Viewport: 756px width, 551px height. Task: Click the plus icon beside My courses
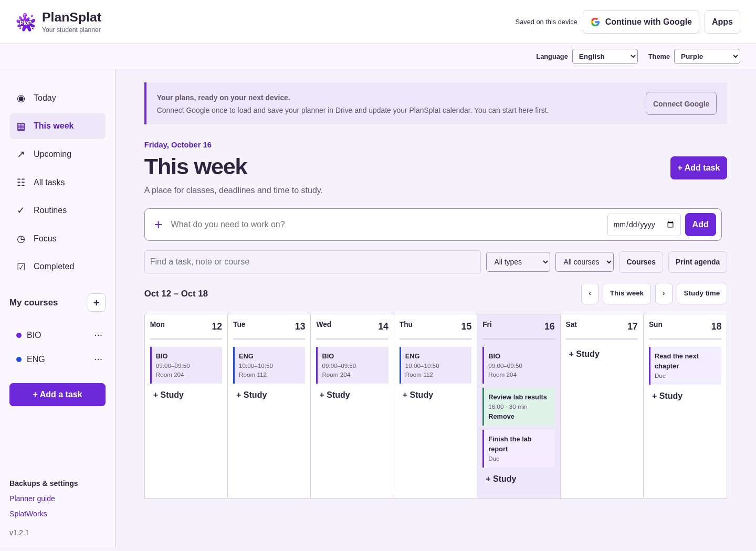[97, 303]
